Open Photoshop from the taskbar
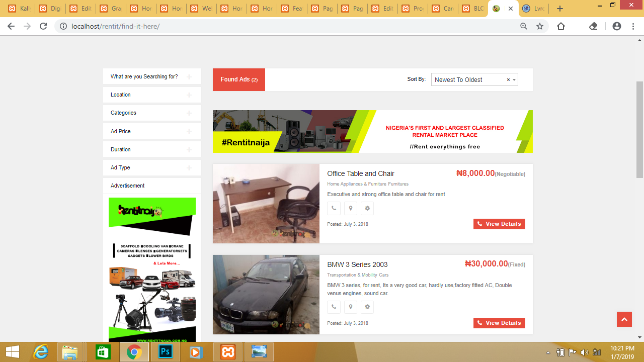This screenshot has height=362, width=644. pos(166,352)
